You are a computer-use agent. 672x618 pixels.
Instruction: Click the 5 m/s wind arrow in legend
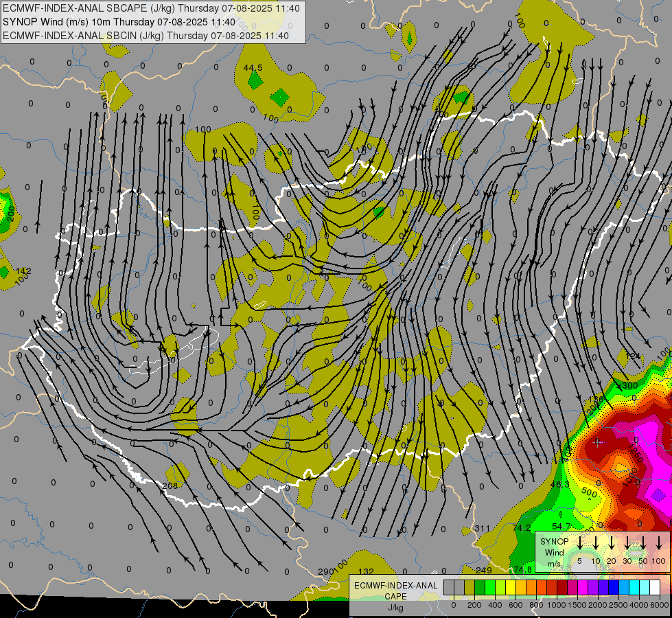coord(579,542)
